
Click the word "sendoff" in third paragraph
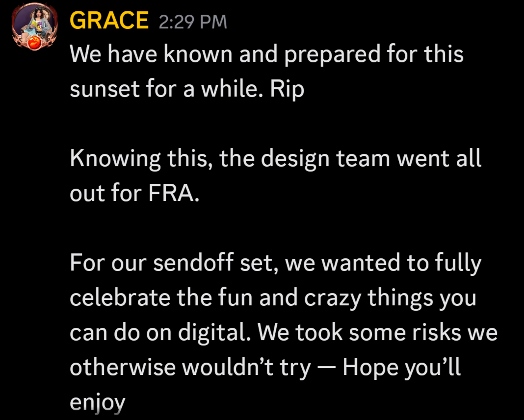click(x=193, y=262)
